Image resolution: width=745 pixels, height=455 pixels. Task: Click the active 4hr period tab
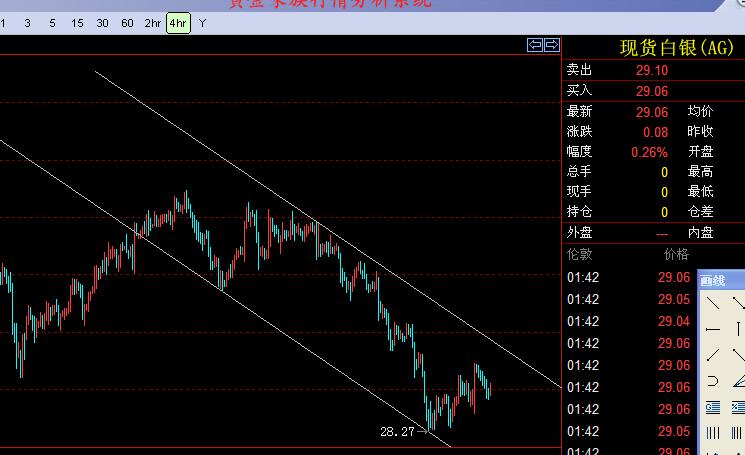pos(178,23)
